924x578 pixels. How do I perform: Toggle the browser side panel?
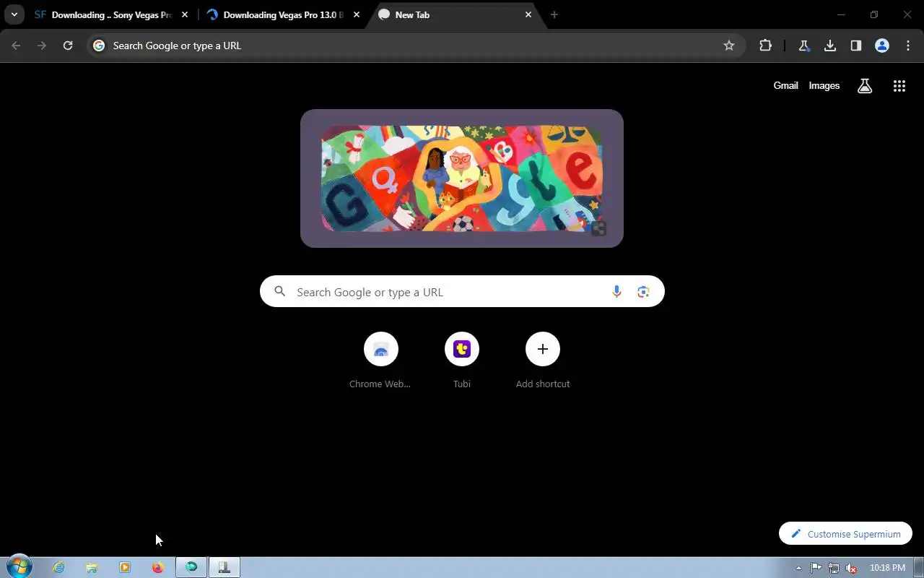click(x=856, y=46)
